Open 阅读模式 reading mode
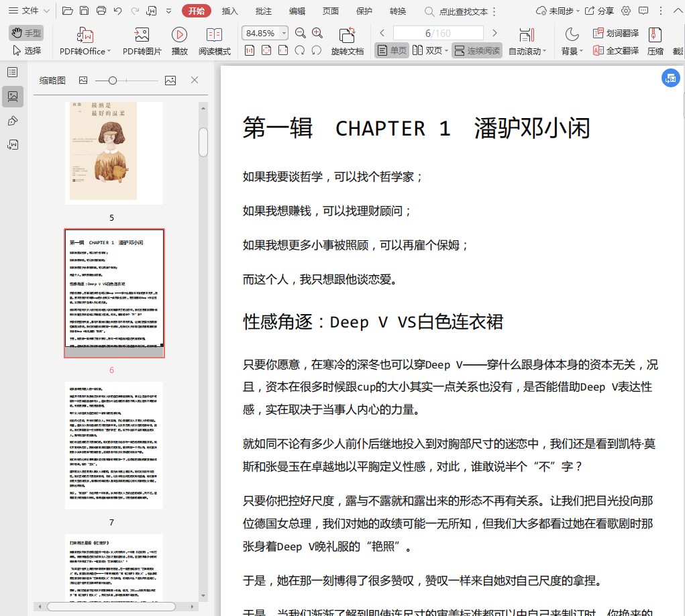685x616 pixels. click(x=214, y=35)
